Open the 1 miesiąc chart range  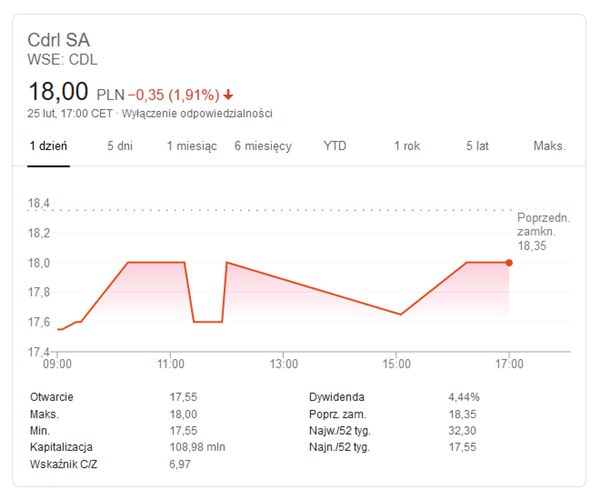[192, 146]
